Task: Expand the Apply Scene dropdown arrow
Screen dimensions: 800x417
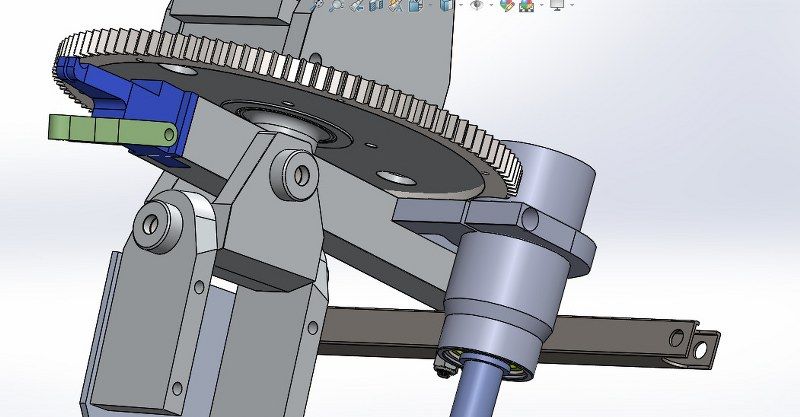Action: click(540, 5)
